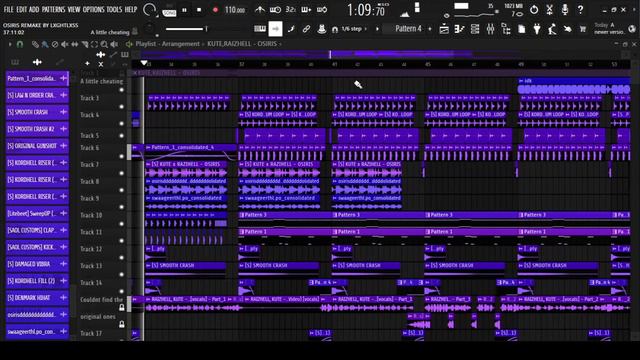Open the playlist options arrow menu
Screen dimensions: 640x360
(10, 44)
